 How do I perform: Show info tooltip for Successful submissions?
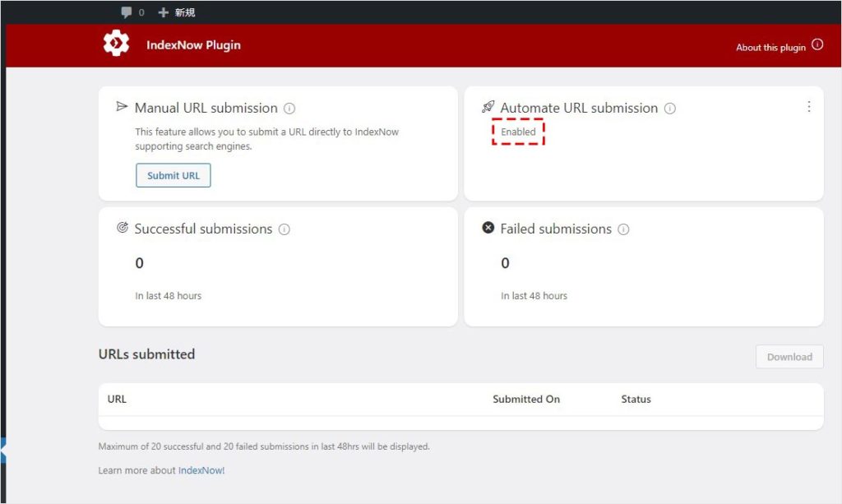285,229
